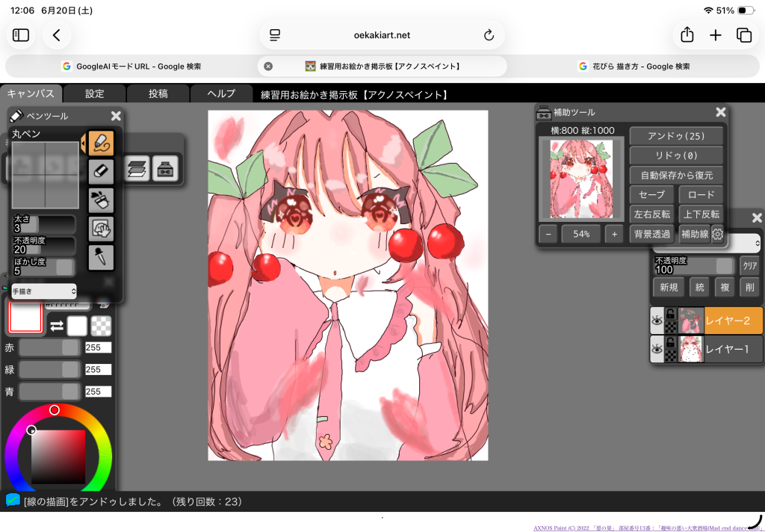The image size is (765, 532).
Task: Open the layers panel icon button
Action: 137,168
